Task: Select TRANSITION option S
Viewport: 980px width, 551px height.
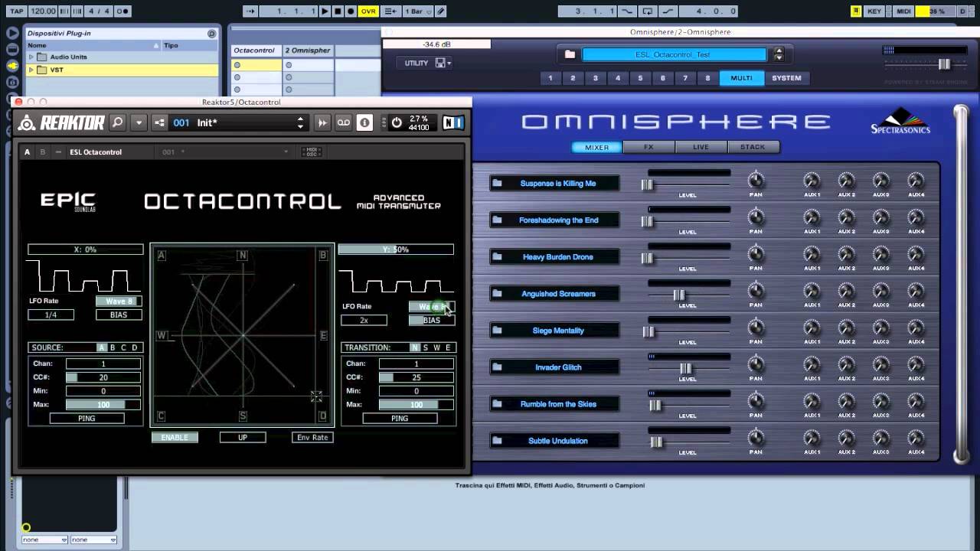Action: (x=426, y=347)
